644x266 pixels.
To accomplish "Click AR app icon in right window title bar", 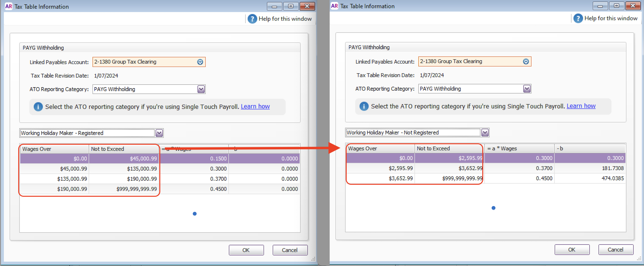I will coord(334,6).
